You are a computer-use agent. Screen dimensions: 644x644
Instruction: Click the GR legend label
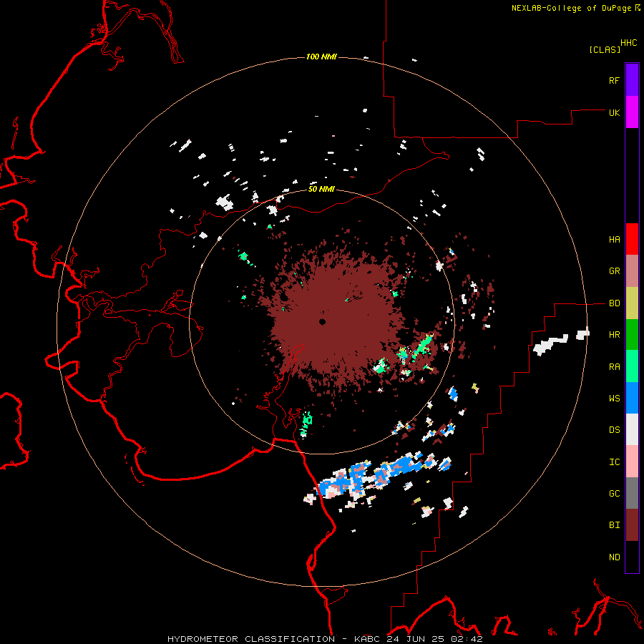click(x=614, y=271)
